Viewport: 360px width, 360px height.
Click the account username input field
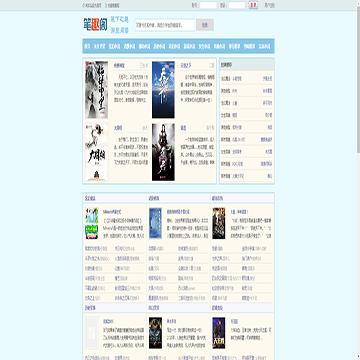point(208,5)
